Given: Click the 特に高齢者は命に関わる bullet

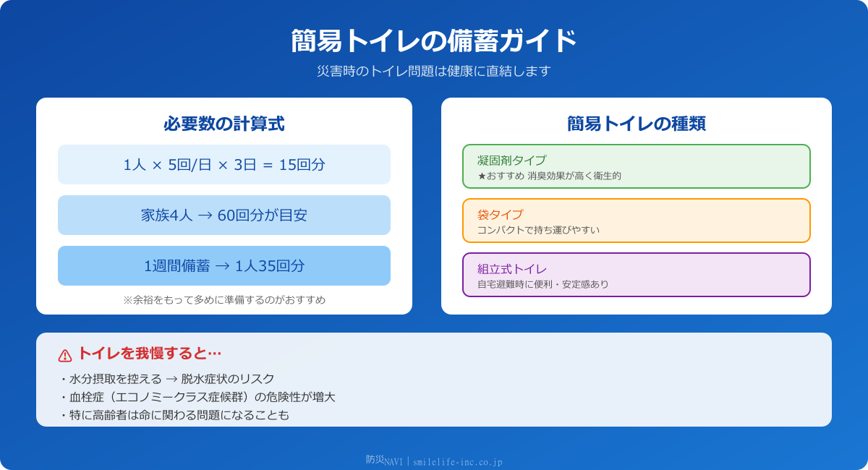Looking at the screenshot, I should [174, 415].
